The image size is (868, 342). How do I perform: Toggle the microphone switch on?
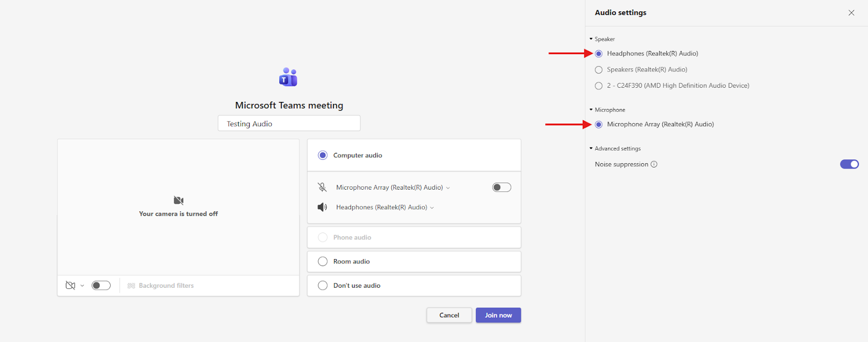[x=501, y=188]
